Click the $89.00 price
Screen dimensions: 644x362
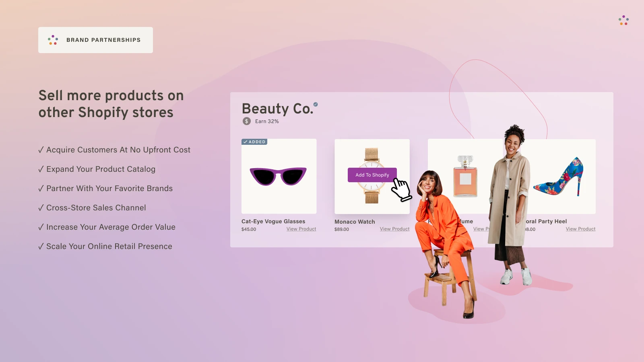pyautogui.click(x=342, y=229)
